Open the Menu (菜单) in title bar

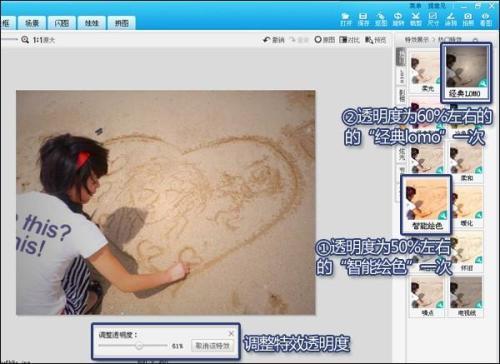[415, 6]
